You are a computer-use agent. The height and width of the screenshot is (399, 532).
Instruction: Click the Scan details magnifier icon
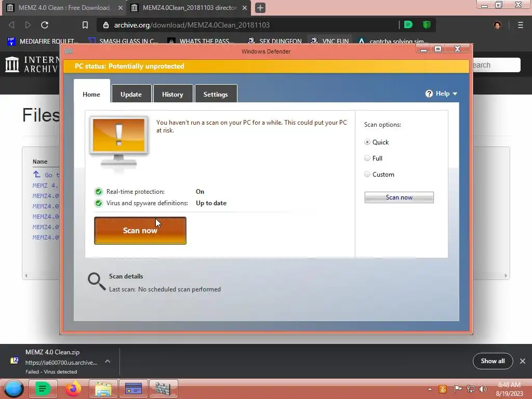click(x=96, y=282)
